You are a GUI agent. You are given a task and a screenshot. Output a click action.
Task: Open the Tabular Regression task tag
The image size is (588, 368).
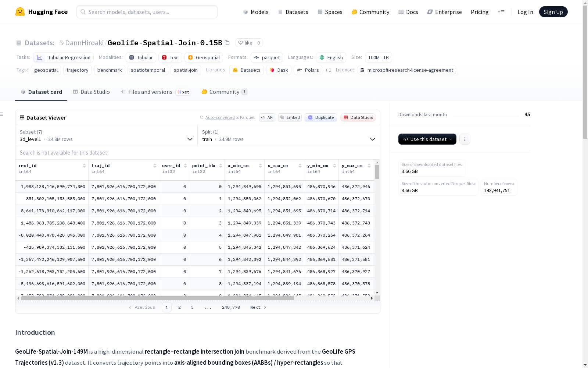pyautogui.click(x=64, y=57)
